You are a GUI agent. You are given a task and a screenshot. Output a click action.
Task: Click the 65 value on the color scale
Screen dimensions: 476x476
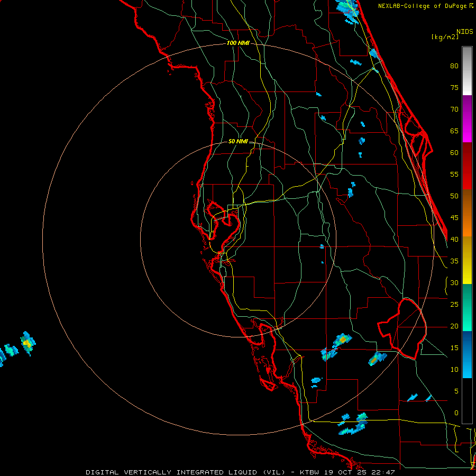tap(454, 131)
